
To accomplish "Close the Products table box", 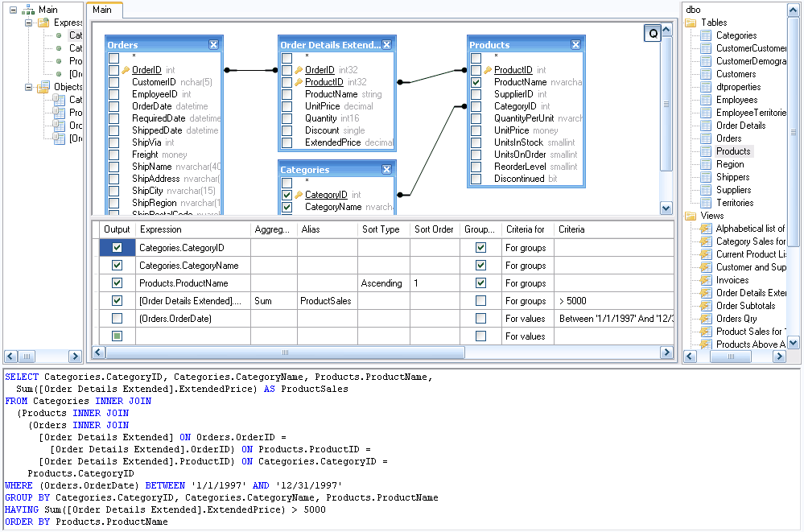I will [x=575, y=44].
